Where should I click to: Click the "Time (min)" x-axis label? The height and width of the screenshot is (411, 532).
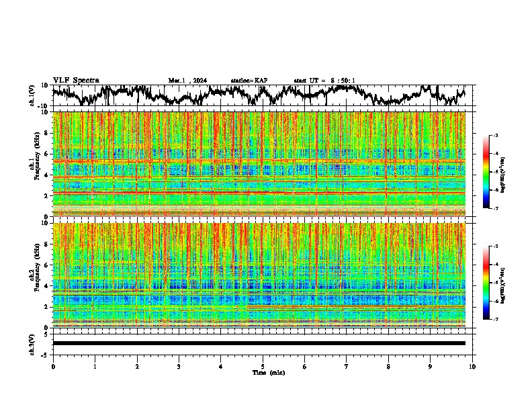tap(269, 373)
